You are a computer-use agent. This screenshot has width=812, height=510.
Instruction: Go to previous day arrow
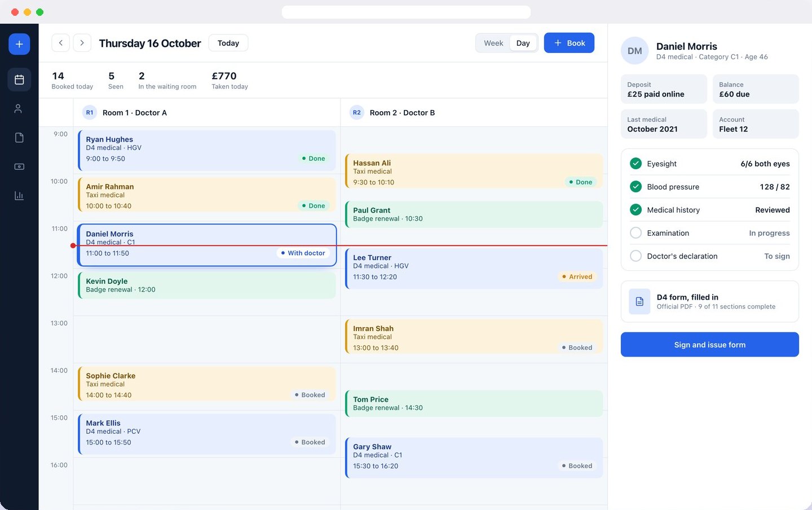click(x=61, y=43)
